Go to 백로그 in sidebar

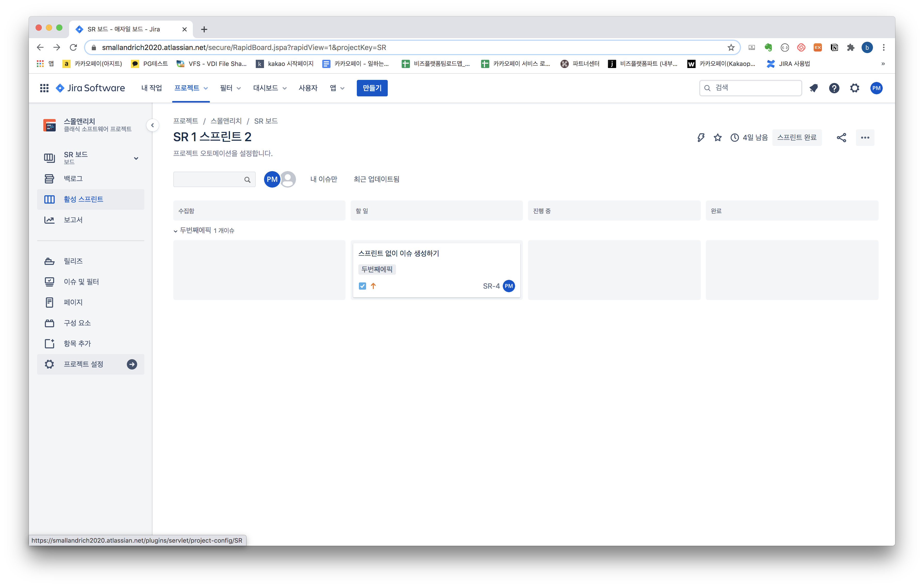click(73, 179)
